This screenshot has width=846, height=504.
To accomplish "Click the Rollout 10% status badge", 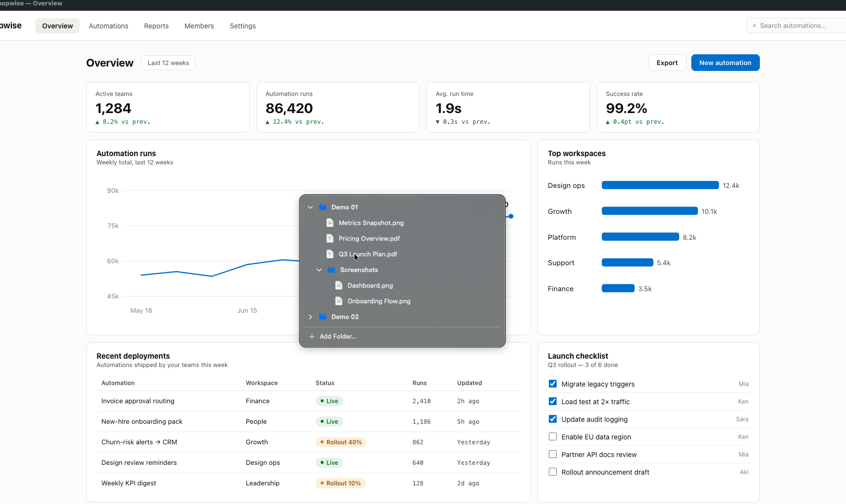I will click(341, 483).
